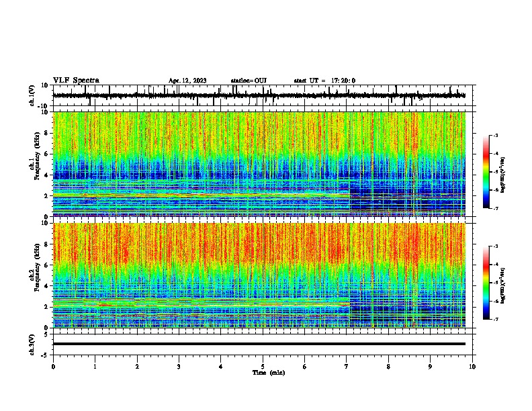The height and width of the screenshot is (411, 532).
Task: Click the "-7" value on ch.2 color bar
Action: pos(496,319)
